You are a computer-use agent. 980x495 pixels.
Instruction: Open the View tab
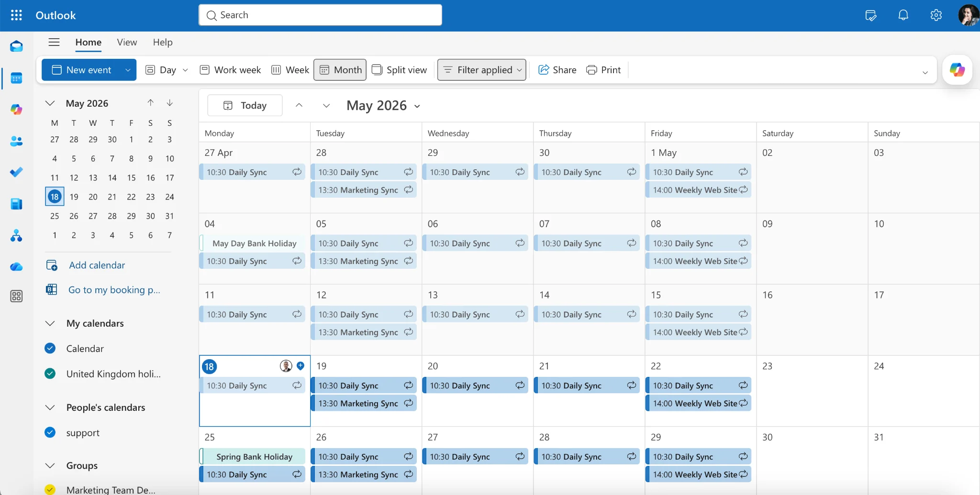pos(127,42)
